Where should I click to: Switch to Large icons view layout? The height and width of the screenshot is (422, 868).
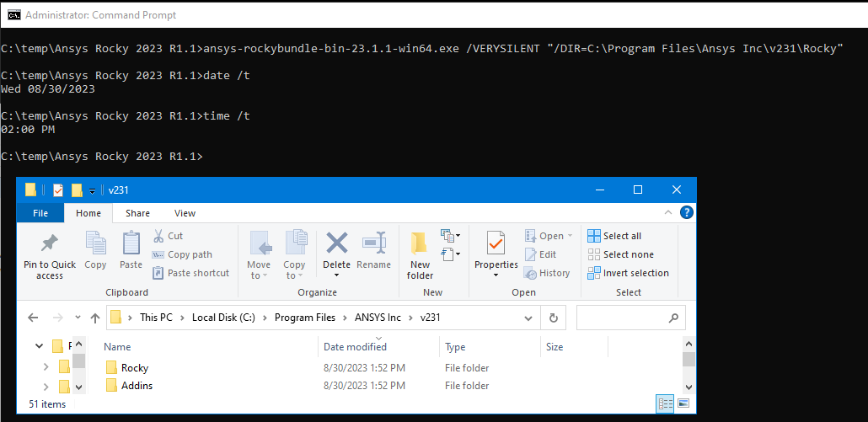coord(683,403)
